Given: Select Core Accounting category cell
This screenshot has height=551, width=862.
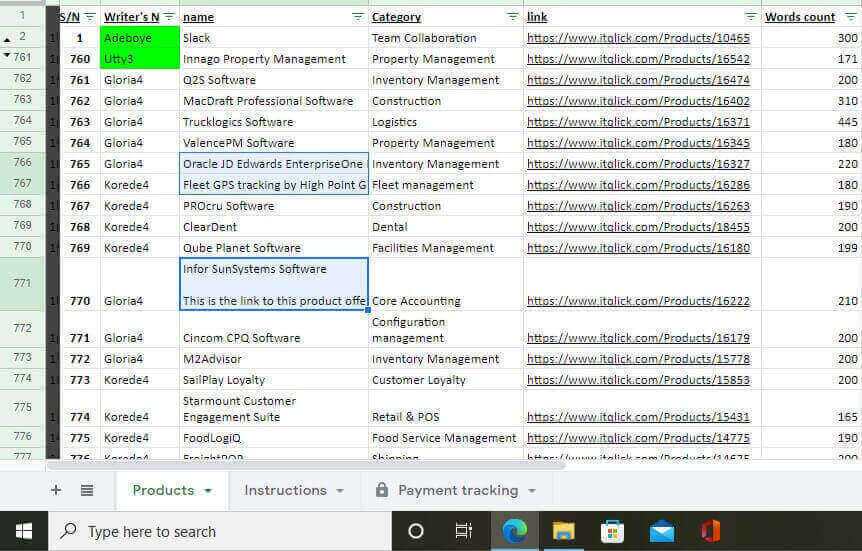Looking at the screenshot, I should [x=446, y=284].
